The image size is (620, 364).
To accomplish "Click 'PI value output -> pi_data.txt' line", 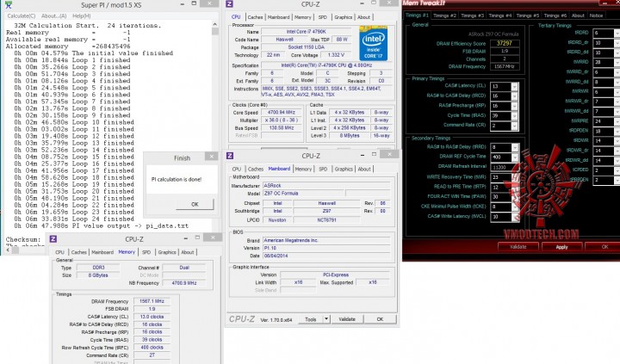I will [x=102, y=225].
